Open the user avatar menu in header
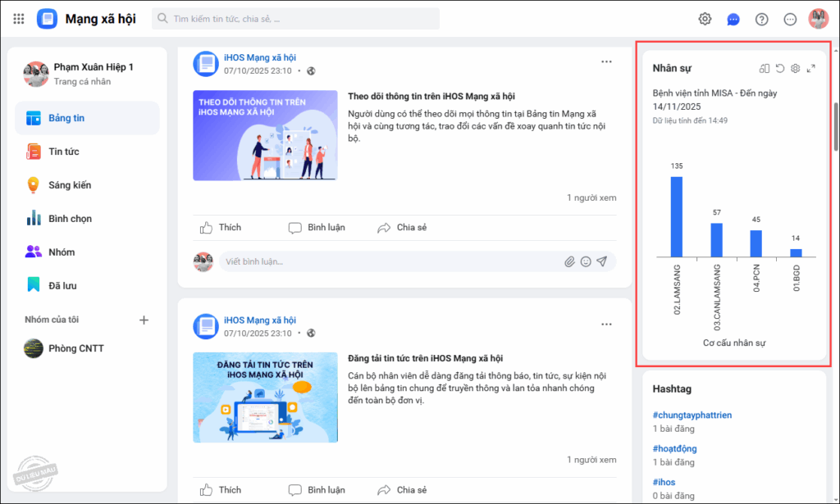840x504 pixels. coord(818,19)
